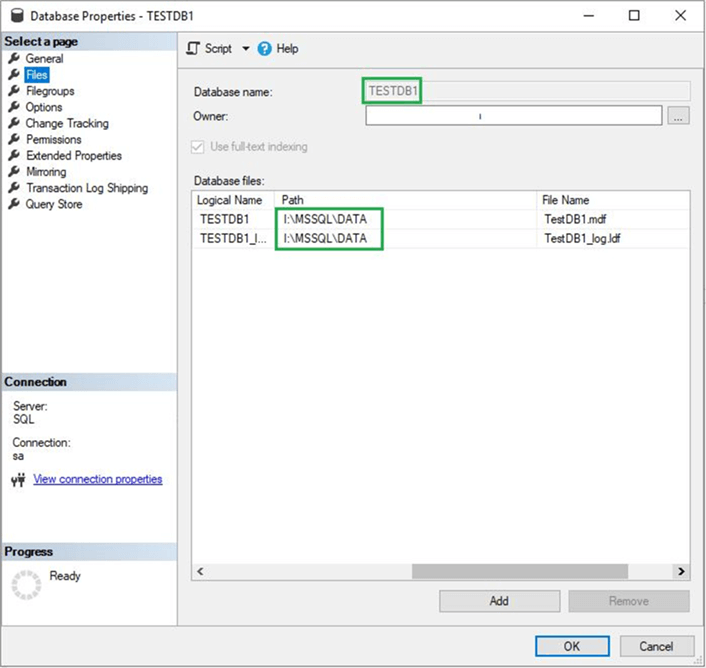Open the Help icon in toolbar
706x668 pixels.
[265, 48]
